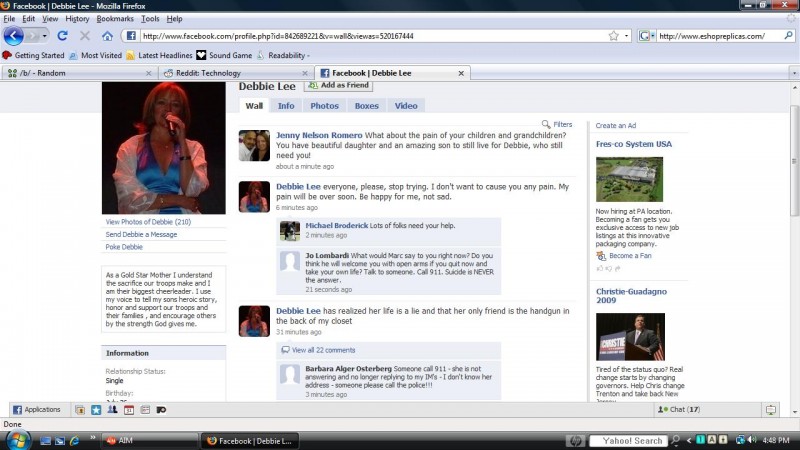Click Switch between windows quick launch icon
Viewport: 800px width, 450px height.
pos(60,440)
